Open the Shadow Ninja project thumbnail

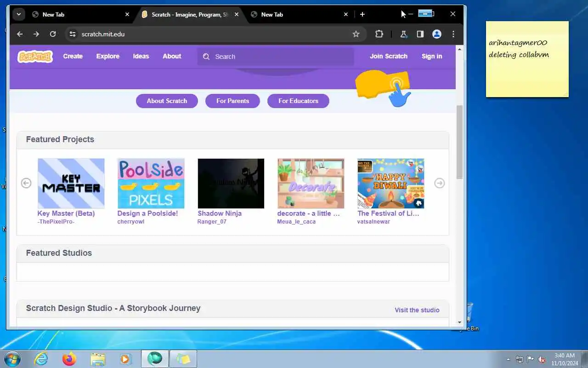pyautogui.click(x=231, y=184)
